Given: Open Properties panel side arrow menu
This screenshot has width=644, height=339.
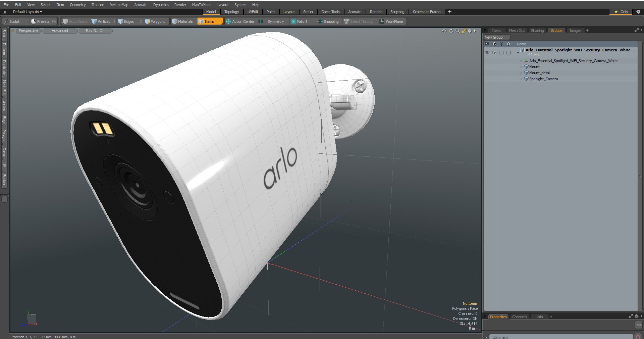Looking at the screenshot, I should [641, 316].
